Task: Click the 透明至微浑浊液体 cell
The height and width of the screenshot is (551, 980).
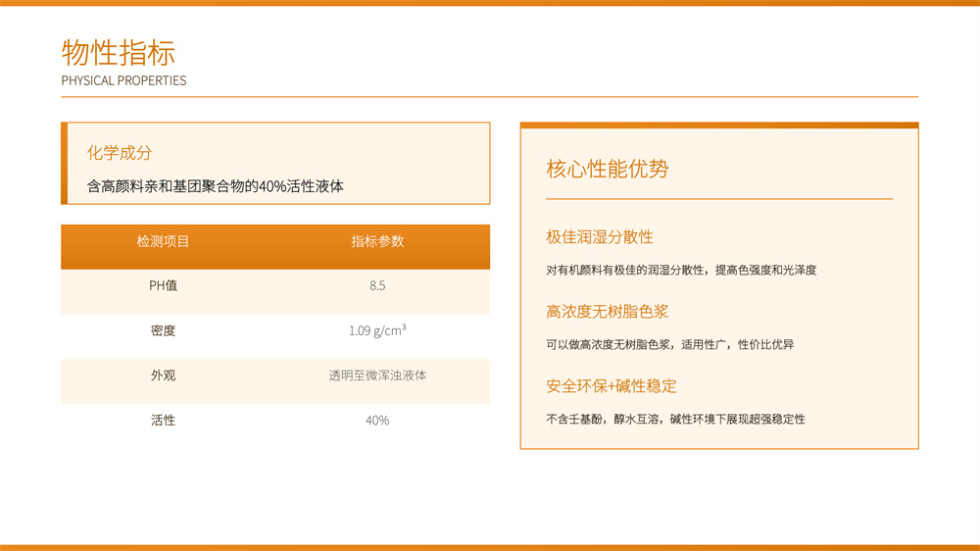Action: (377, 376)
